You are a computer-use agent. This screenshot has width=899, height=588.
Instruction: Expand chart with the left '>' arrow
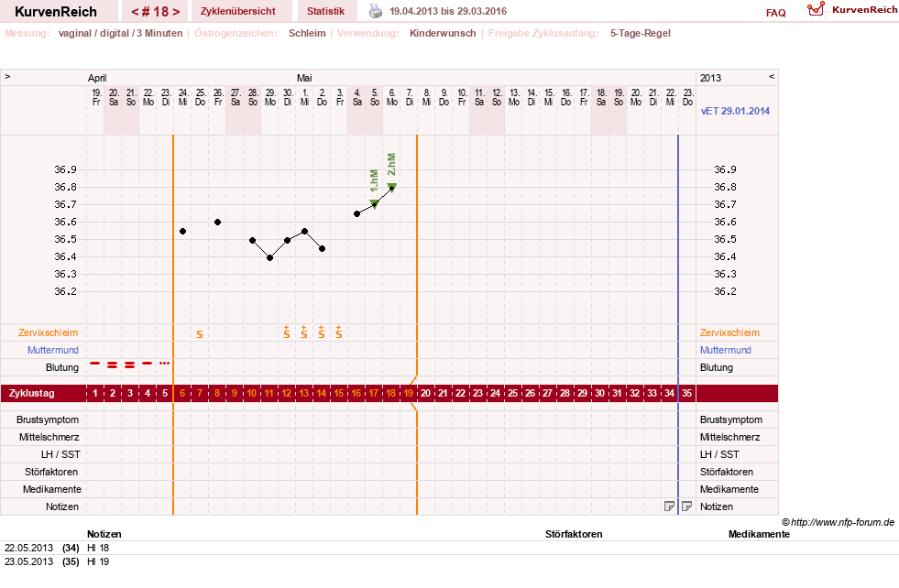pyautogui.click(x=7, y=76)
